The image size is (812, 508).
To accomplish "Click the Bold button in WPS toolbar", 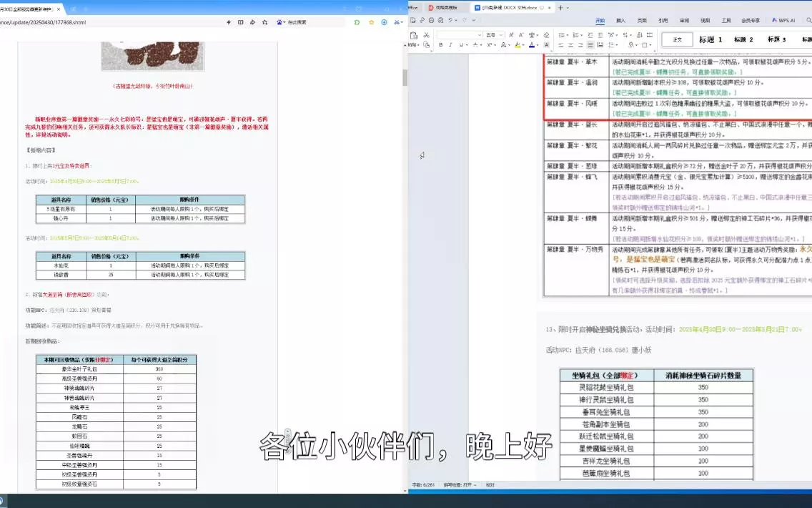I will 441,45.
